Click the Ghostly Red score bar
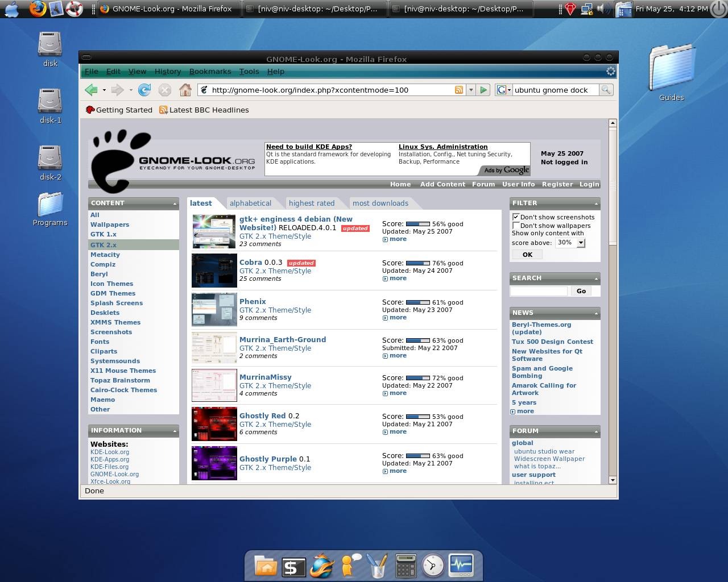 418,417
